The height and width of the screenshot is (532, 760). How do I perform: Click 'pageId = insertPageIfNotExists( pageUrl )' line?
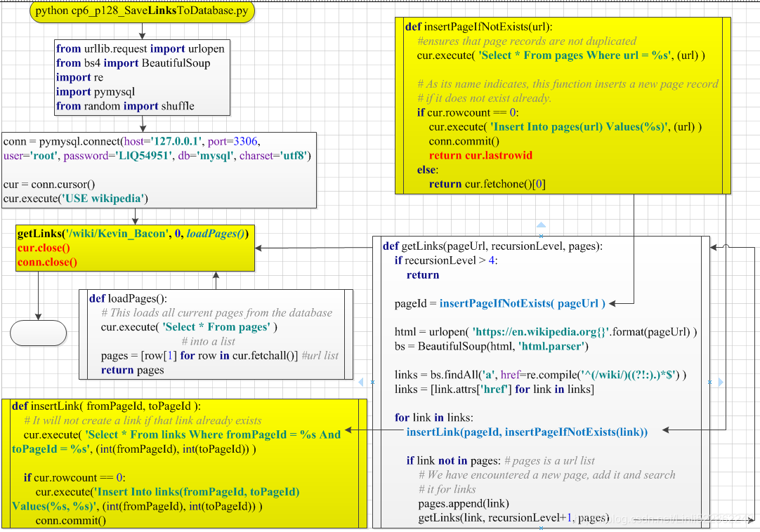click(x=499, y=304)
